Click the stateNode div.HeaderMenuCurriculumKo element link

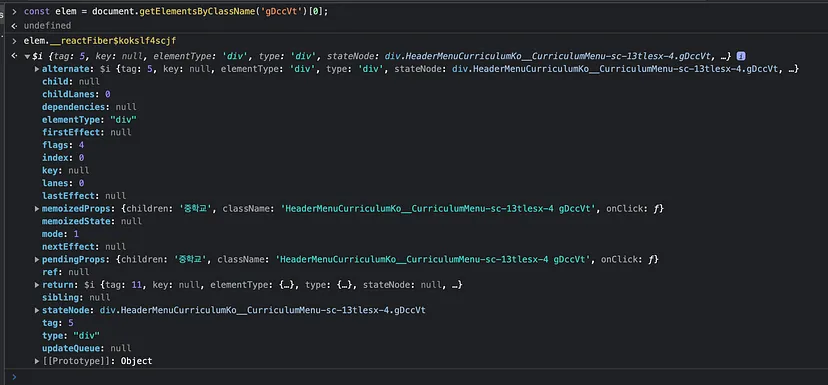point(262,310)
